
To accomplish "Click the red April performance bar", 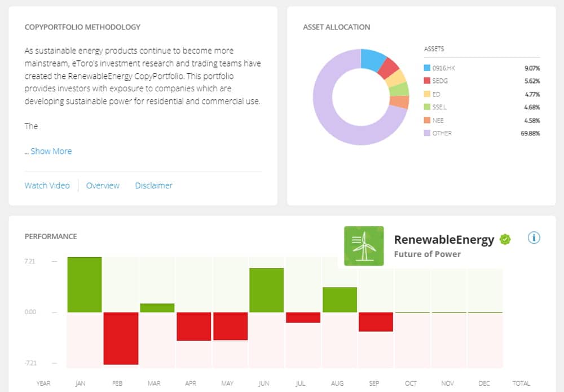I will 194,327.
